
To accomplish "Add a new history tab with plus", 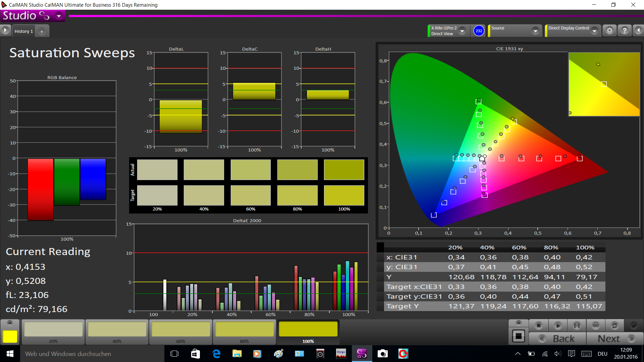I will (42, 32).
